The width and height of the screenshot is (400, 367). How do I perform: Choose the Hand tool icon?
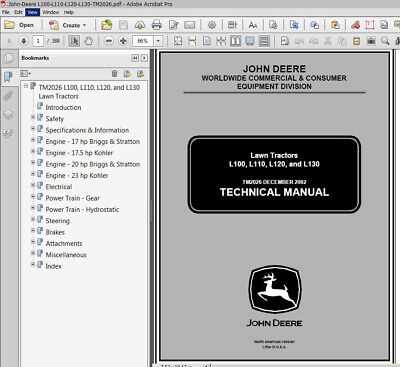coord(89,41)
